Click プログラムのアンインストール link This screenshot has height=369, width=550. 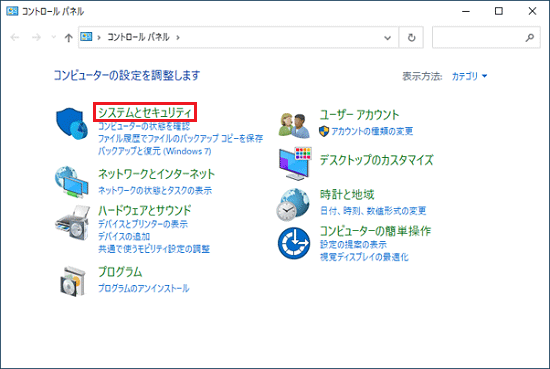143,288
